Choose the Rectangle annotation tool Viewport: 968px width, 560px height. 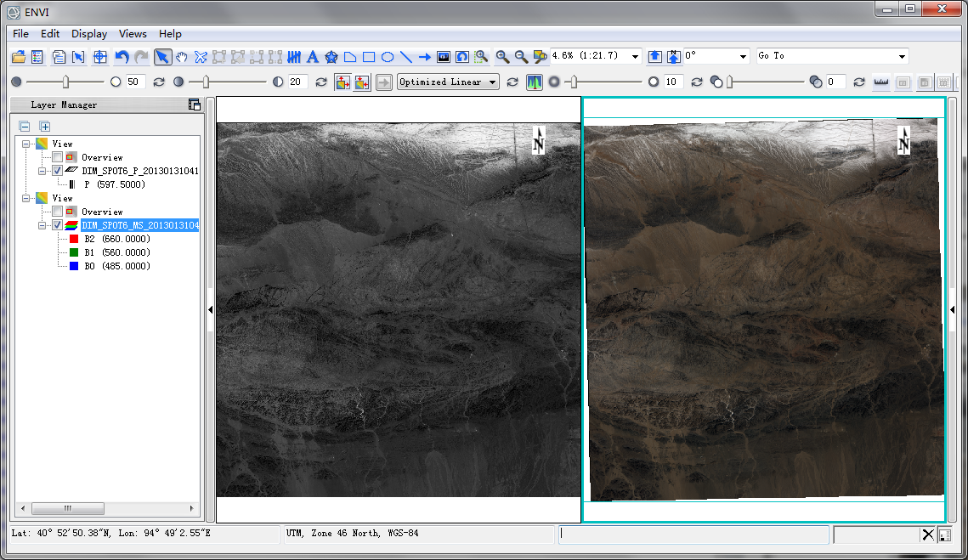[369, 57]
